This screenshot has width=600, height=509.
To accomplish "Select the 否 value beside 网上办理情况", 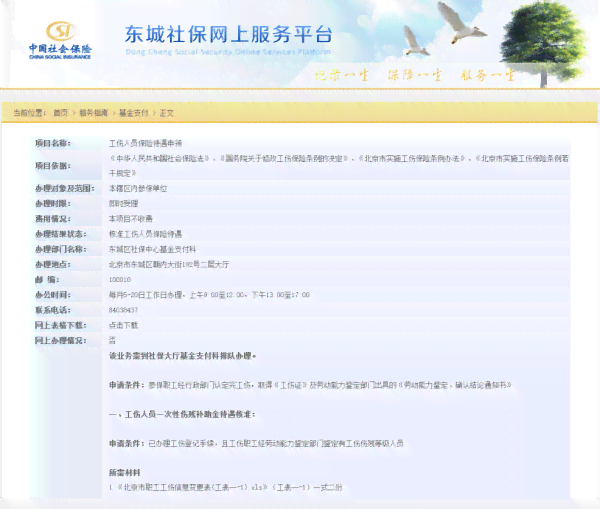I will coord(112,340).
